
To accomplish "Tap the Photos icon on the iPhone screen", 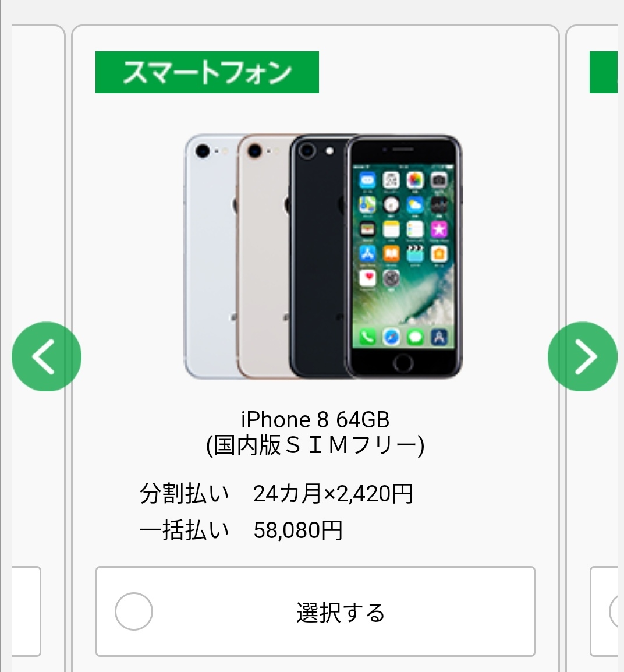I will pos(415,181).
